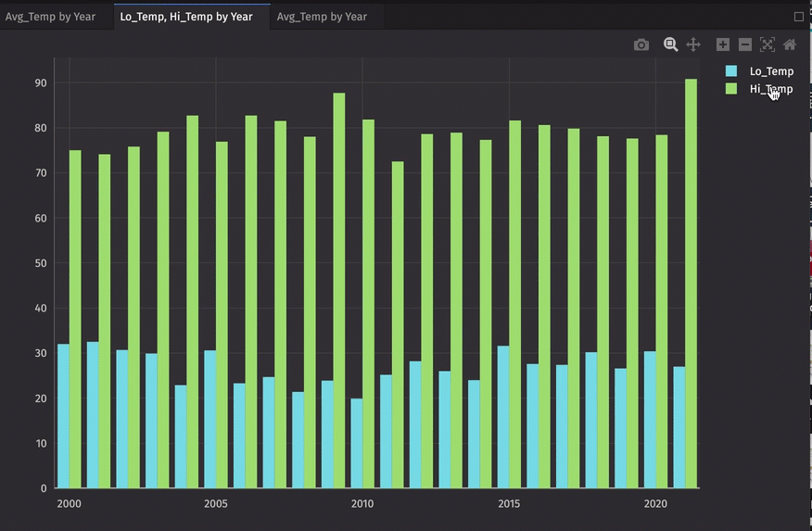Click the camera icon to download plot
Screen dimensions: 812x531
(641, 44)
